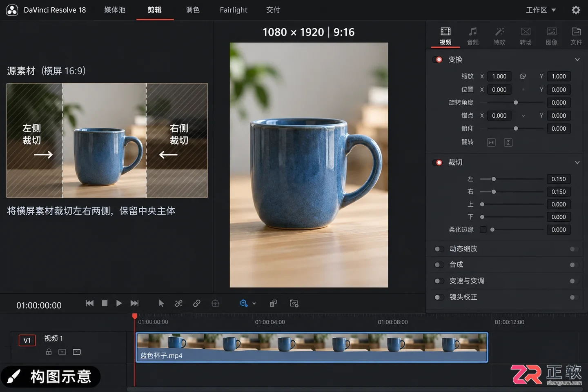Click the horizontal flip icon next to 翻转
Screen dimensions: 588x392
(491, 143)
